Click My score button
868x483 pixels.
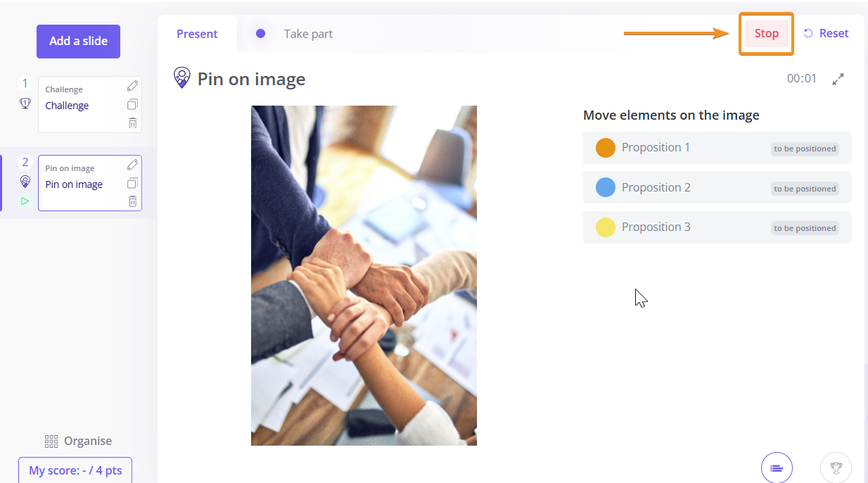pos(75,470)
